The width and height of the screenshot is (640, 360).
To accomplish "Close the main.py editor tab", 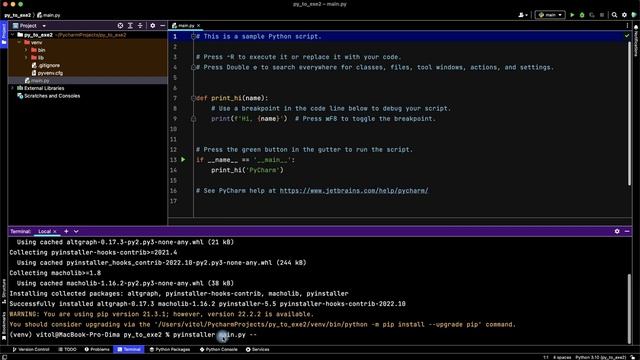I will (199, 26).
